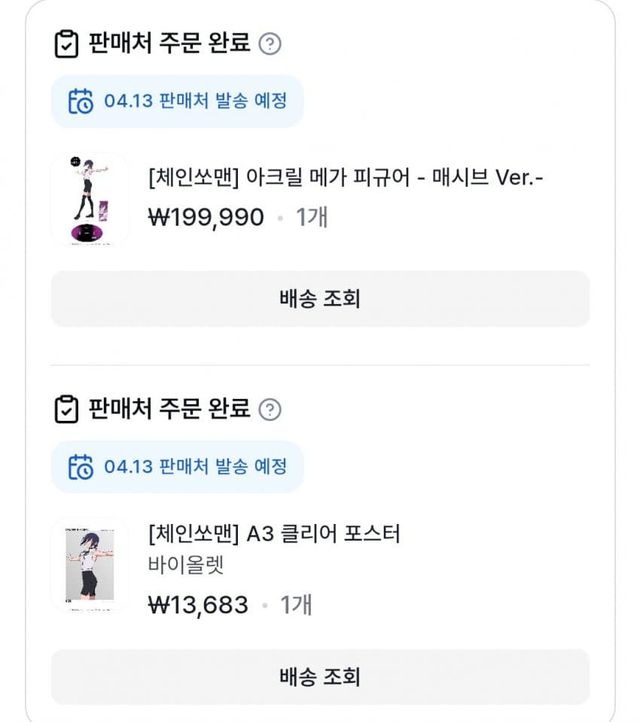Viewport: 640px width, 722px height.
Task: Open the A3 클리어 포스터 product thumbnail
Action: click(90, 565)
